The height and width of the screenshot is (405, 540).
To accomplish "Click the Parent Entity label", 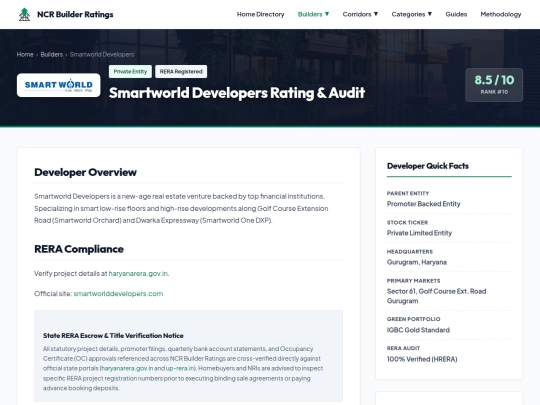I will 408,194.
